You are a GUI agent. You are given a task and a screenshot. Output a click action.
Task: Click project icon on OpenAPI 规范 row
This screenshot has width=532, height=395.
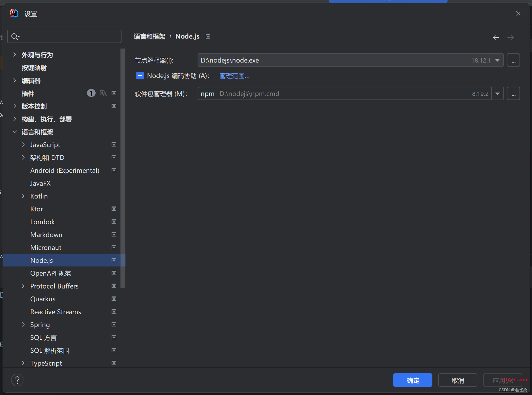[x=114, y=273]
